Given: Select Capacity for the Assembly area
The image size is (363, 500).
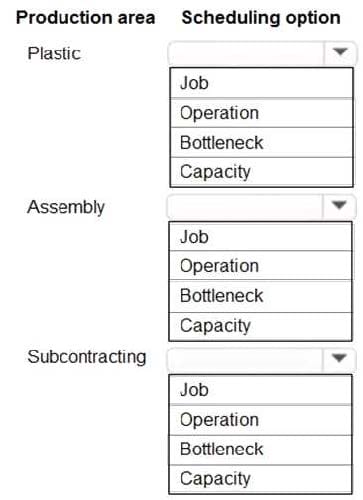Looking at the screenshot, I should 260,326.
